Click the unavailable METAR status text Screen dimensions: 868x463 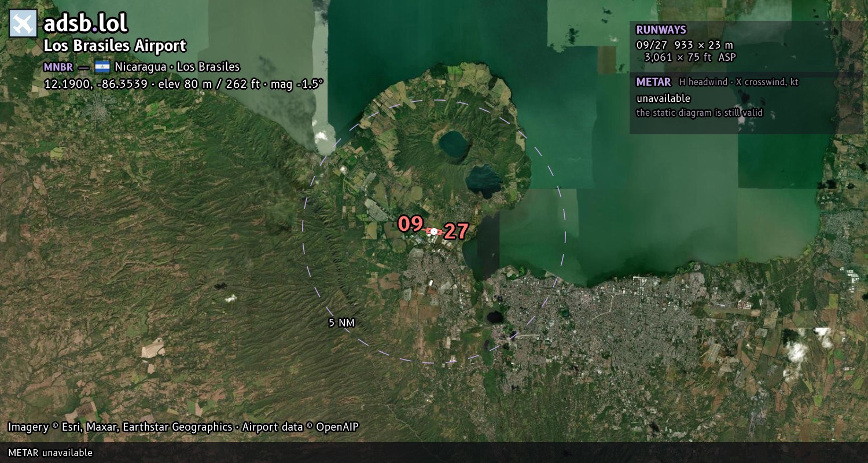coord(663,98)
